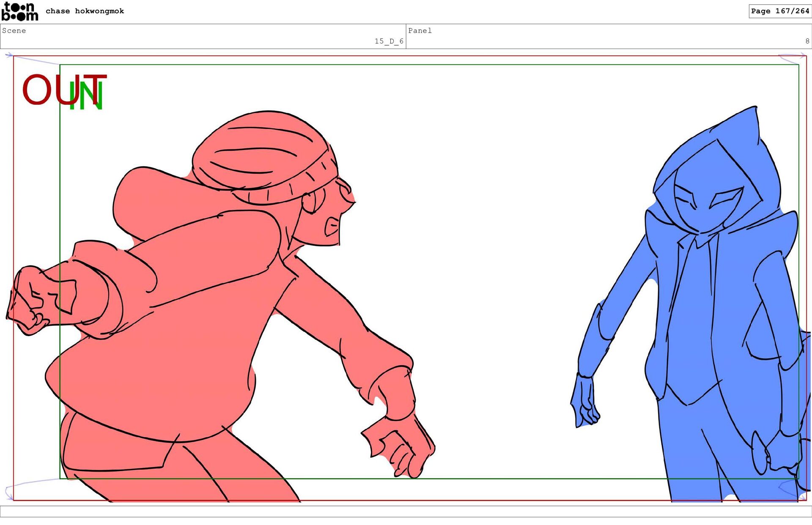The image size is (812, 525).
Task: Select the panel number 8
Action: coord(807,41)
